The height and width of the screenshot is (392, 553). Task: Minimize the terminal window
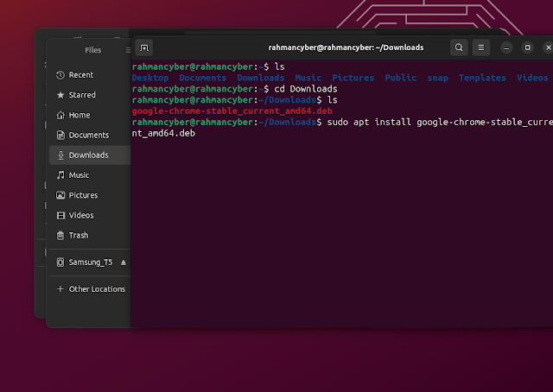[x=506, y=47]
